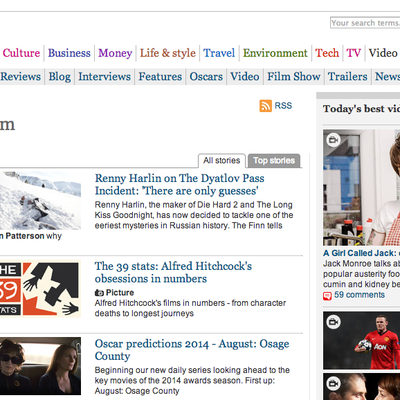Open the top-level Video section
The image size is (400, 400).
coord(383,53)
